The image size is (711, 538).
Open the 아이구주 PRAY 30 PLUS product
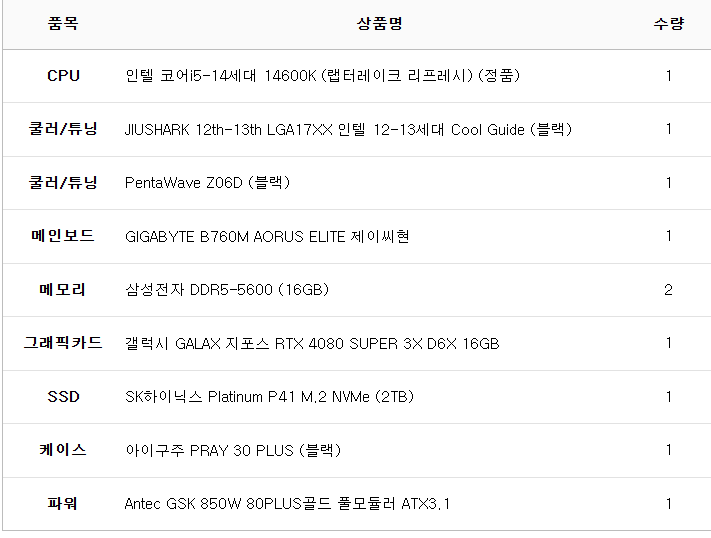click(x=233, y=450)
